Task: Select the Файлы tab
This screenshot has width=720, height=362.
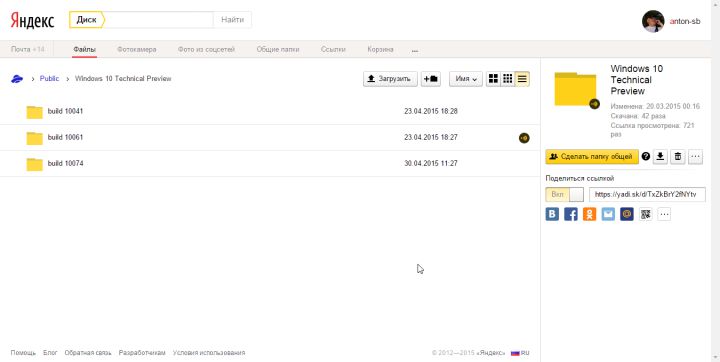Action: pyautogui.click(x=84, y=49)
